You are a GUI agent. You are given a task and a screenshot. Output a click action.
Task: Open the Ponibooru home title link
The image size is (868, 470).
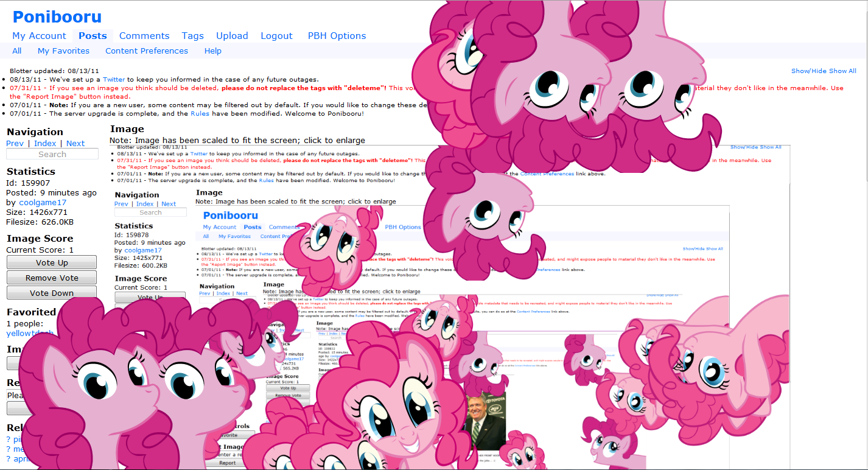click(x=57, y=17)
